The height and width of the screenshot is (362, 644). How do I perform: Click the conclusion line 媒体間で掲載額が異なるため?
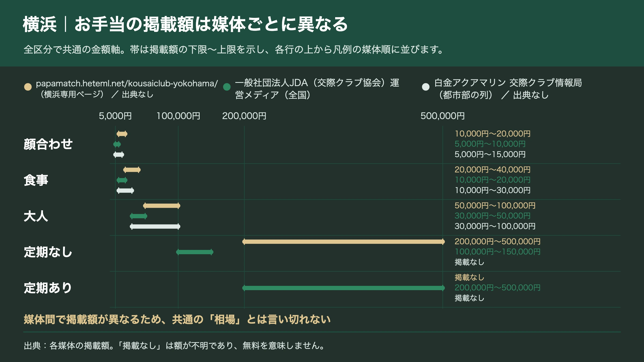tap(177, 319)
